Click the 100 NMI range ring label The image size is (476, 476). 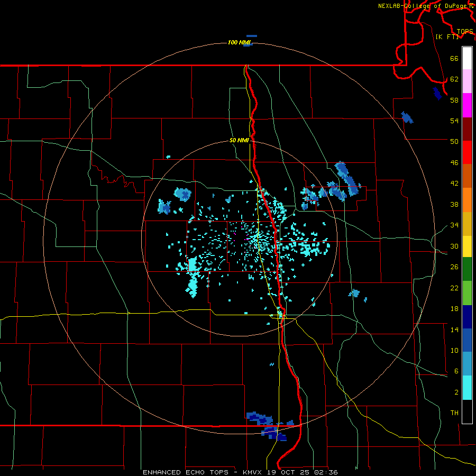point(239,42)
